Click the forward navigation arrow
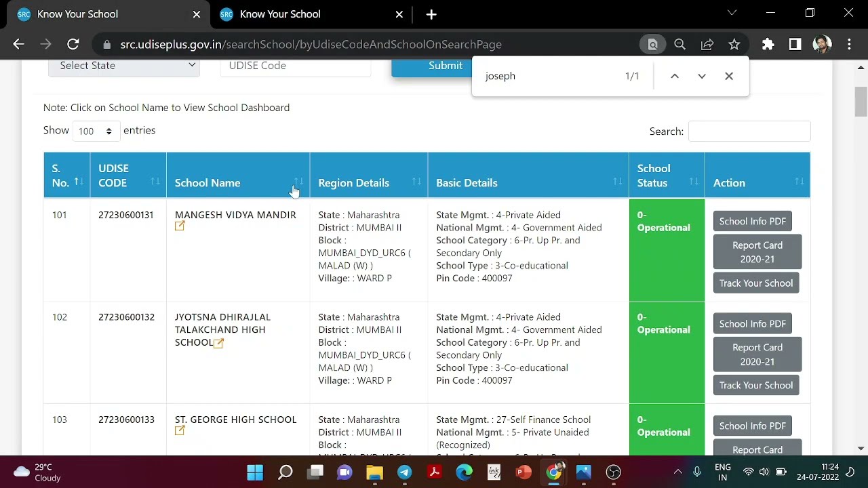This screenshot has width=868, height=488. coord(45,44)
